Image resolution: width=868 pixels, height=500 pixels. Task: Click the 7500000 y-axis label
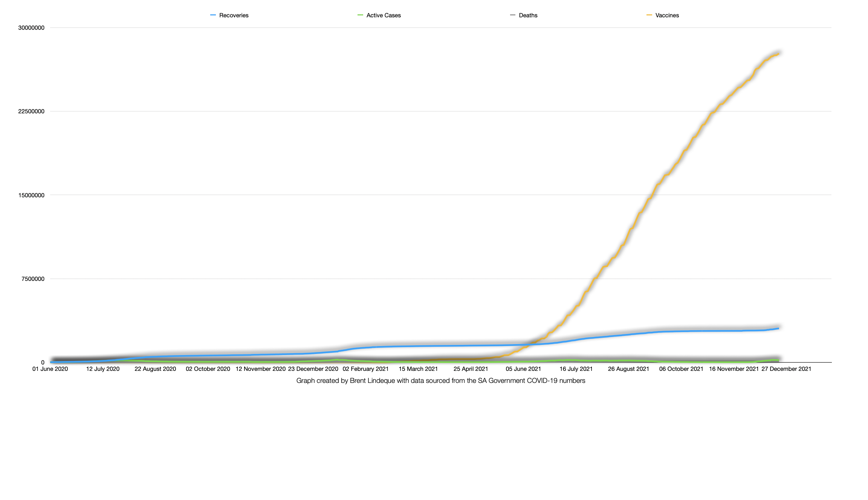point(33,279)
